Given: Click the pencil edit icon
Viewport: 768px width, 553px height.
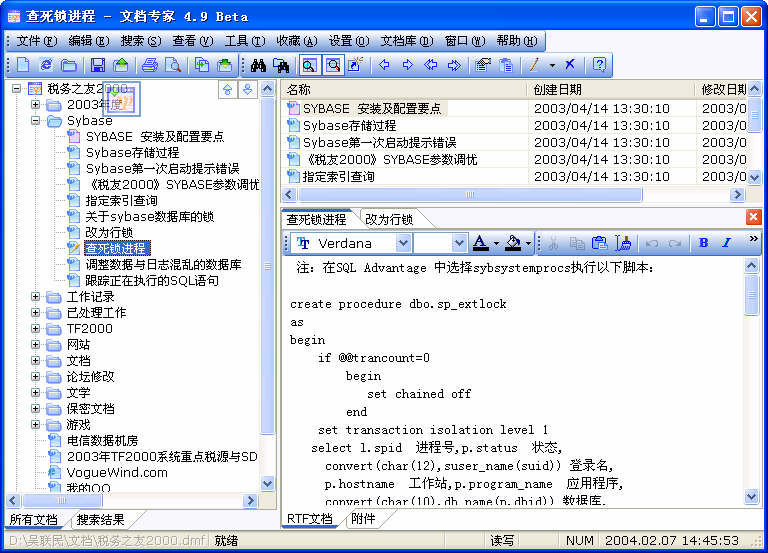Looking at the screenshot, I should click(x=534, y=65).
